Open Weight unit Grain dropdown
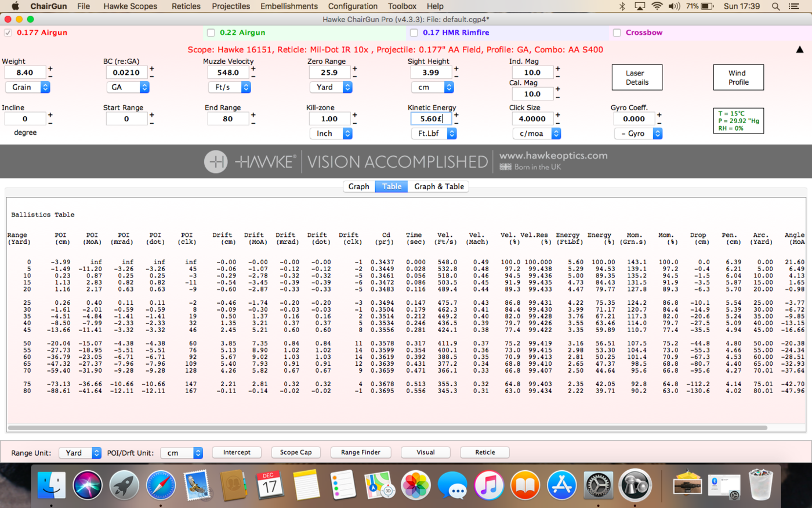 (28, 87)
